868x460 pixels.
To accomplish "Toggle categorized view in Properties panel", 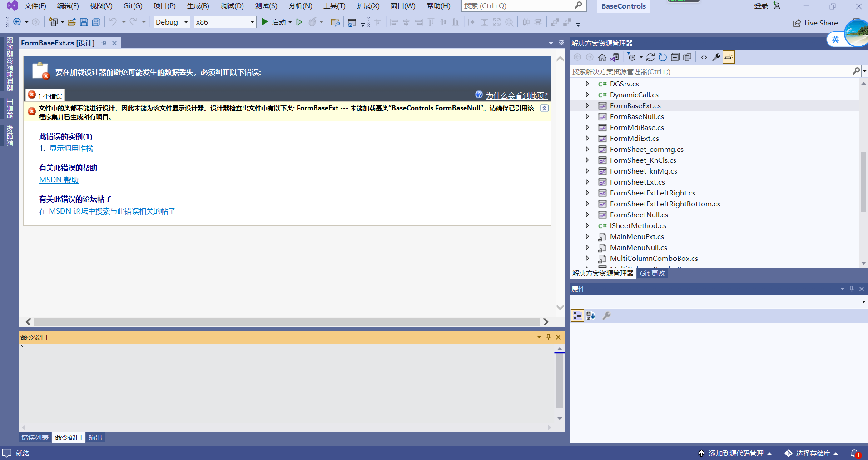I will tap(577, 315).
